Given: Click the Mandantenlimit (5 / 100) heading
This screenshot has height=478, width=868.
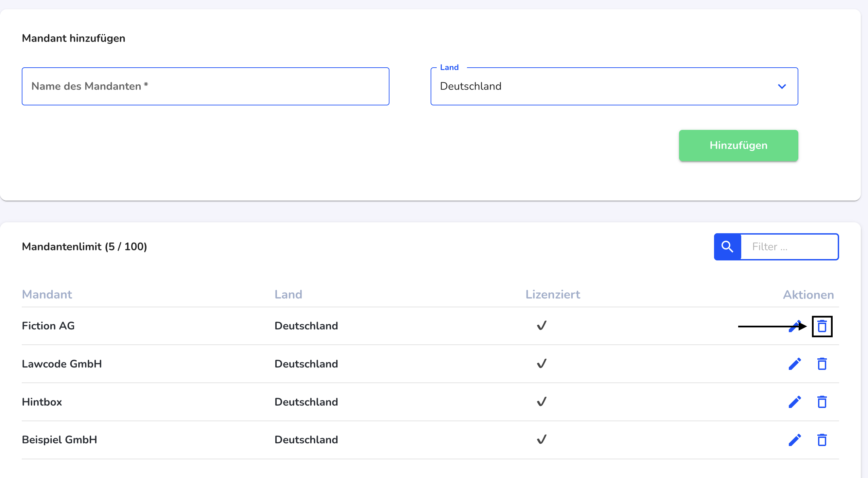Looking at the screenshot, I should click(x=84, y=246).
